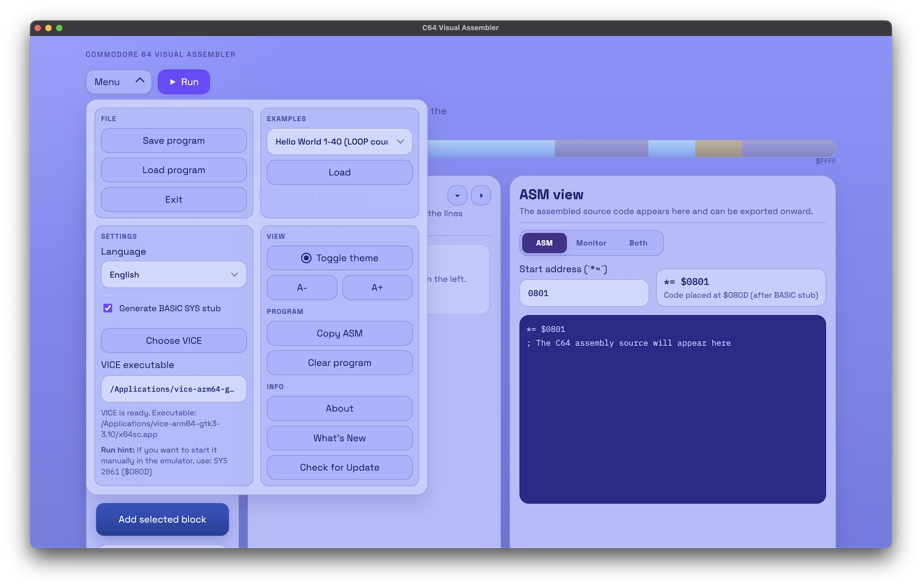Image resolution: width=922 pixels, height=588 pixels.
Task: Click the Start address input field
Action: (x=583, y=293)
